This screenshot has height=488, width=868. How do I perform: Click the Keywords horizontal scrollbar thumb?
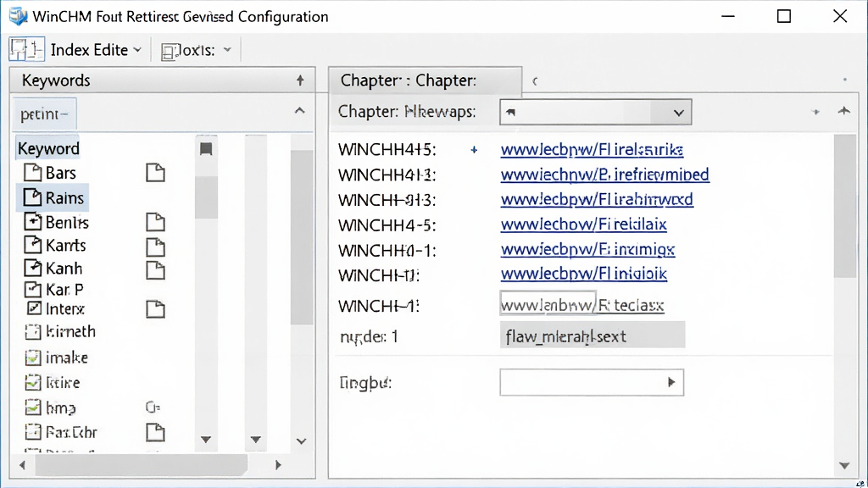pyautogui.click(x=142, y=465)
